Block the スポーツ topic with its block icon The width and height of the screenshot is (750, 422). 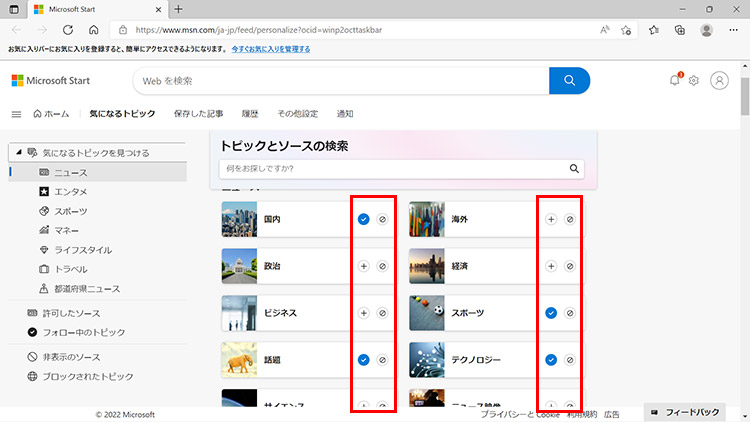[x=570, y=313]
